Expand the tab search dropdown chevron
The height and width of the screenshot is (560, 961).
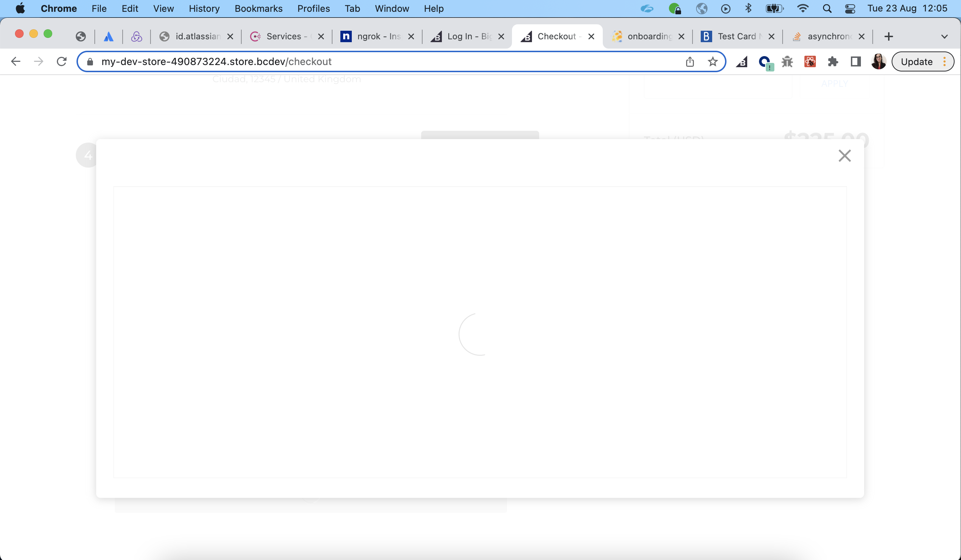point(944,36)
